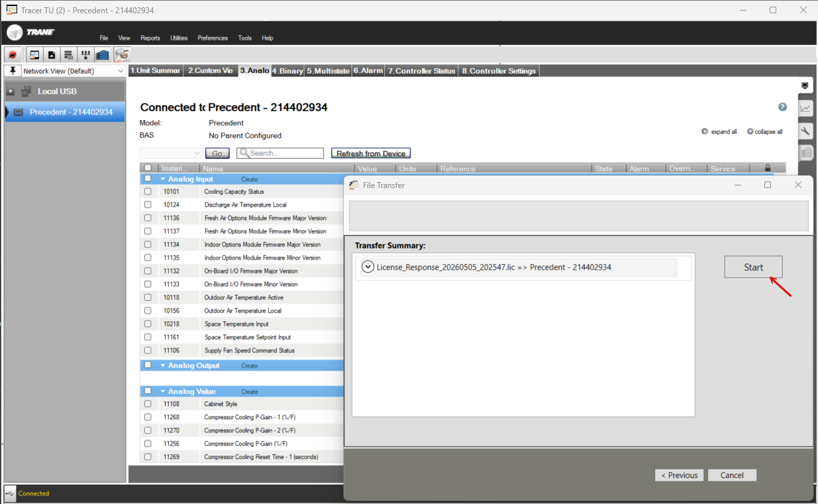Toggle the select-all checkbox in table header
Viewport: 818px width, 504px height.
click(148, 168)
